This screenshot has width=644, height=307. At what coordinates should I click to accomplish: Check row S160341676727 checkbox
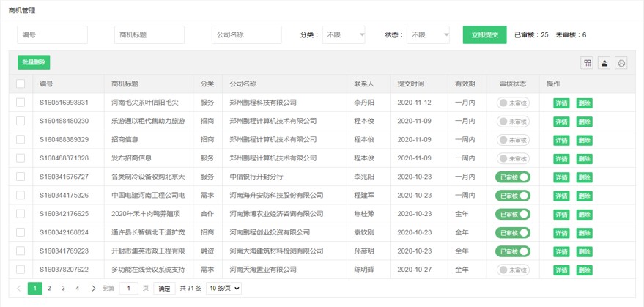coord(21,177)
